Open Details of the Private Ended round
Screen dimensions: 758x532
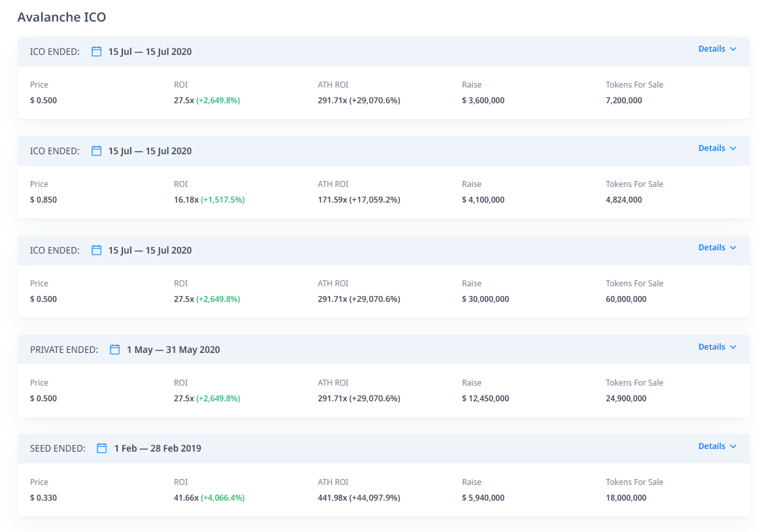tap(717, 347)
